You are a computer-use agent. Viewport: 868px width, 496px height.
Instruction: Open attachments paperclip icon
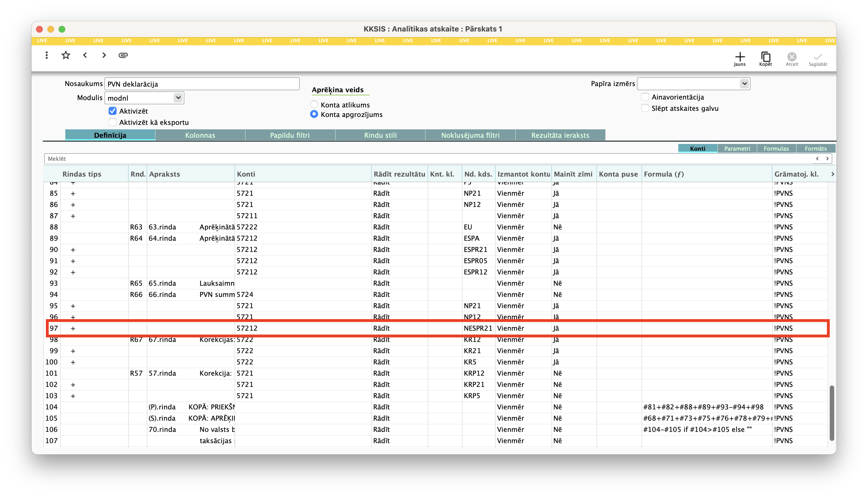coord(123,55)
